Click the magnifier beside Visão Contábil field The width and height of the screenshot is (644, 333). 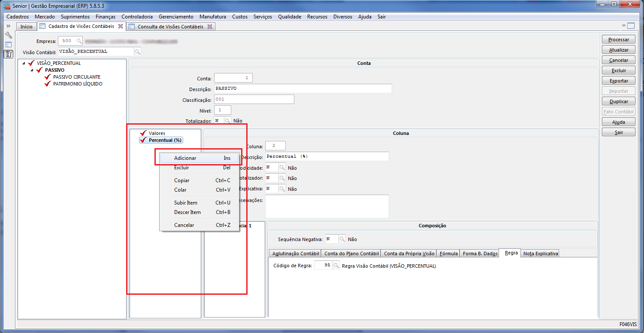[x=137, y=52]
